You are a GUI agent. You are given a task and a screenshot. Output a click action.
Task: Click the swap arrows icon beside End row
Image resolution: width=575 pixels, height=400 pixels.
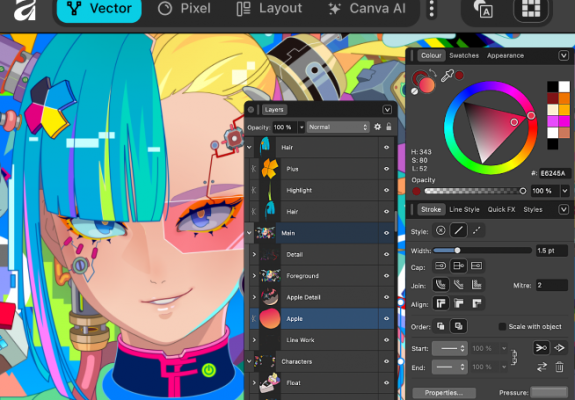pos(542,367)
